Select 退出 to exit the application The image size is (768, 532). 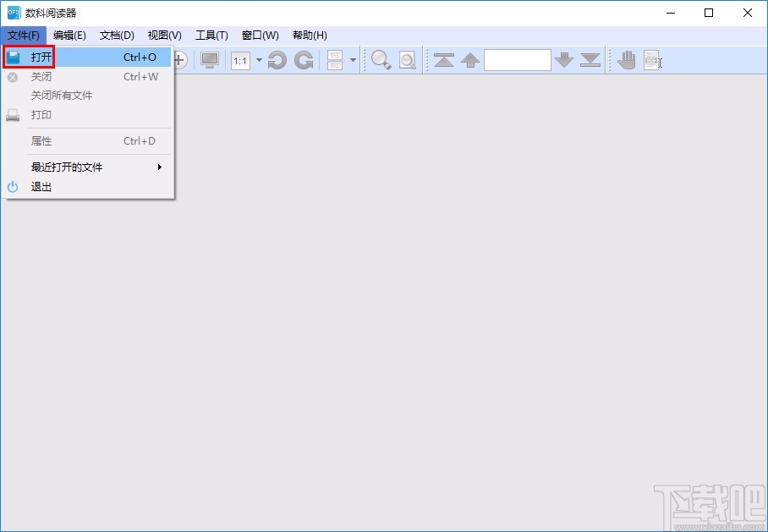41,187
